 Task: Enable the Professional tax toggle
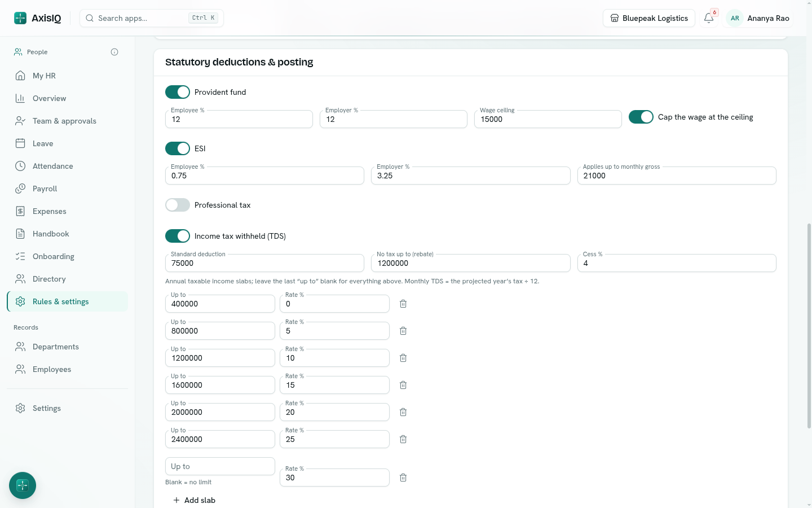178,205
